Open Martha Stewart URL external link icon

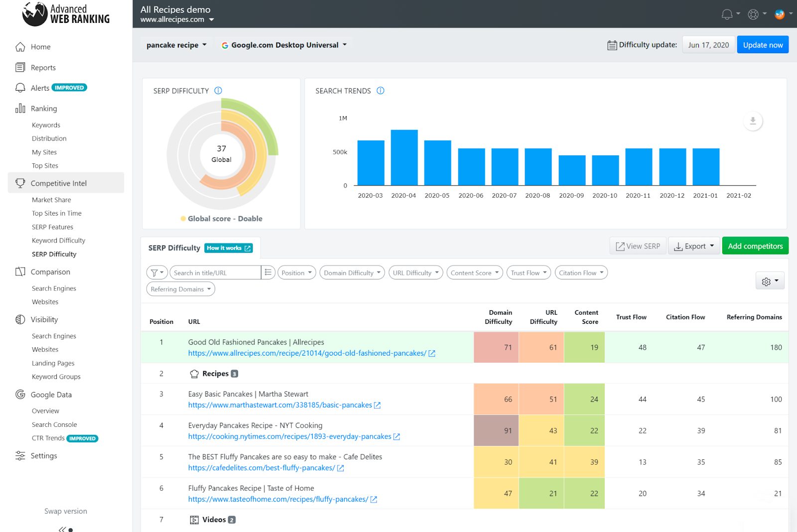point(378,405)
